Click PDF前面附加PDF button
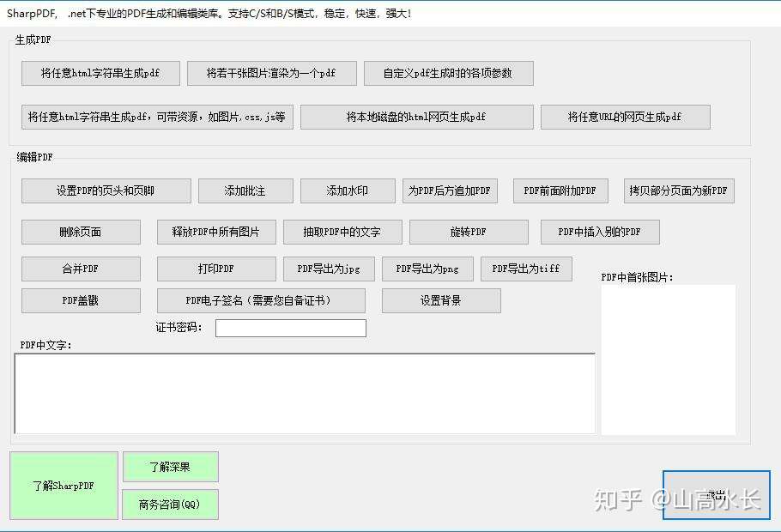Screen dimensions: 781x532 click(560, 190)
